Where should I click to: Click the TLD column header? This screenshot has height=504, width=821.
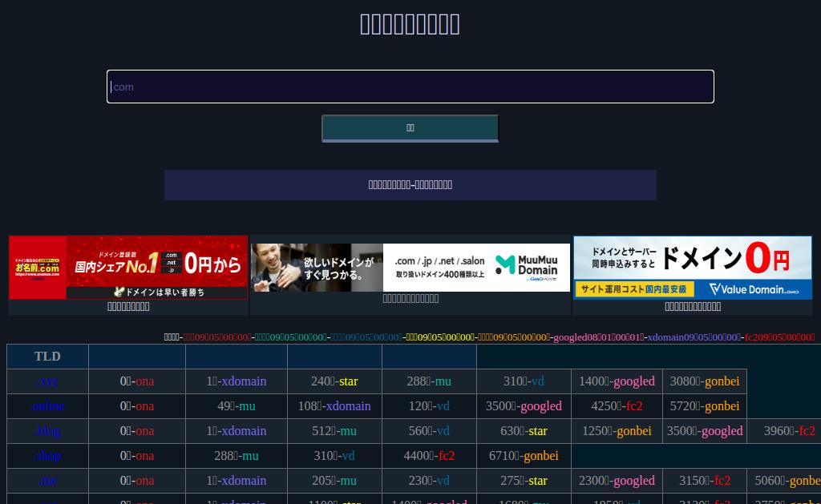coord(47,357)
